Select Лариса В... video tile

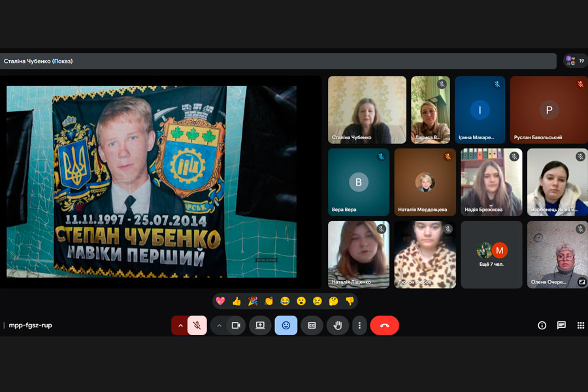coord(431,110)
